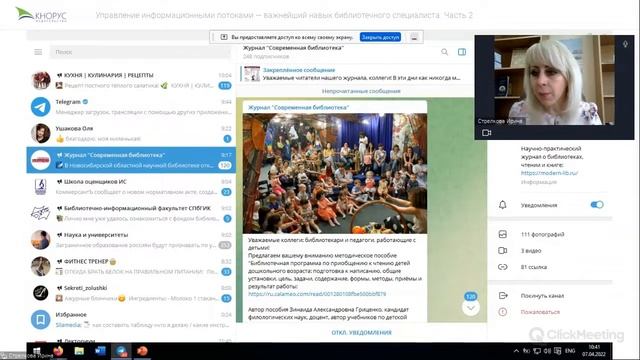
Task: Switch to Telegram in the taskbar
Action: pyautogui.click(x=121, y=351)
